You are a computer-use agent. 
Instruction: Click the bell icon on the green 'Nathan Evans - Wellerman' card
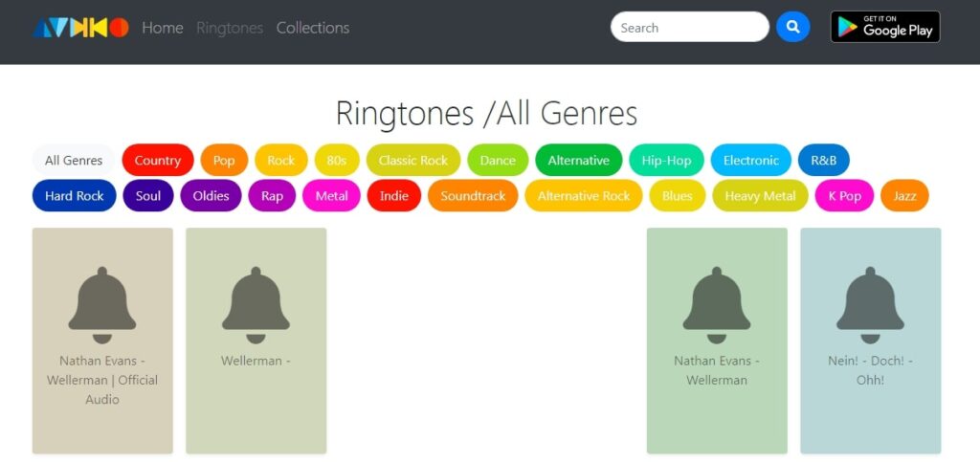[717, 305]
